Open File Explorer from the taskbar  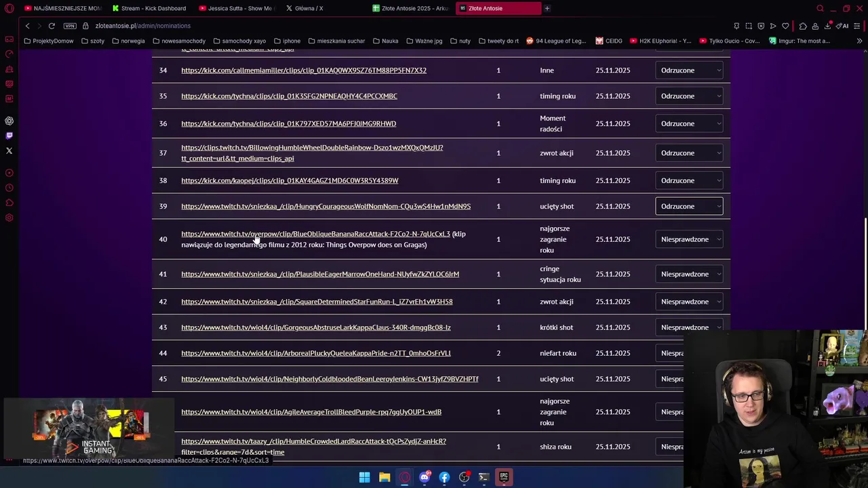click(384, 477)
